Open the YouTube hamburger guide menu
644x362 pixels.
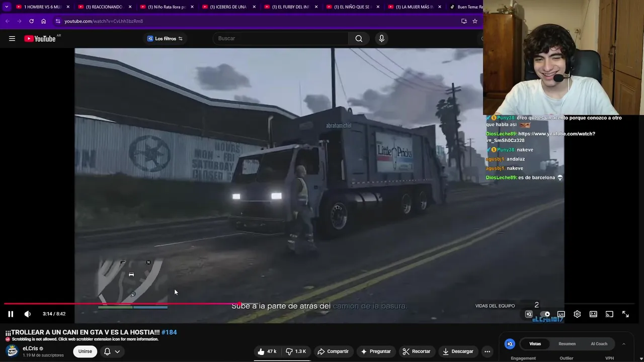click(x=12, y=39)
